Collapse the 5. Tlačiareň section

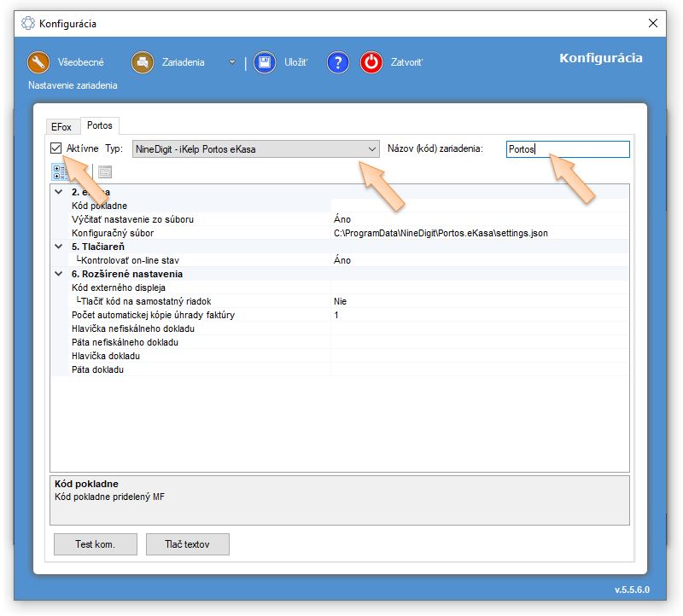click(57, 247)
